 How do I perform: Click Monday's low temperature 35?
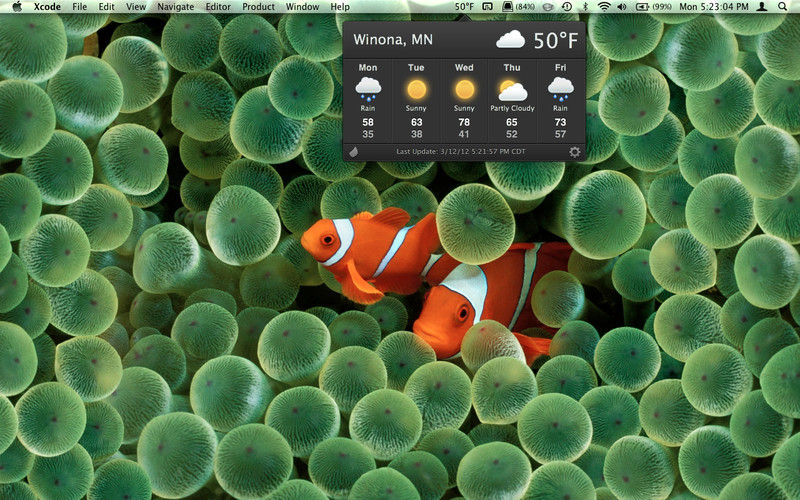[x=368, y=134]
